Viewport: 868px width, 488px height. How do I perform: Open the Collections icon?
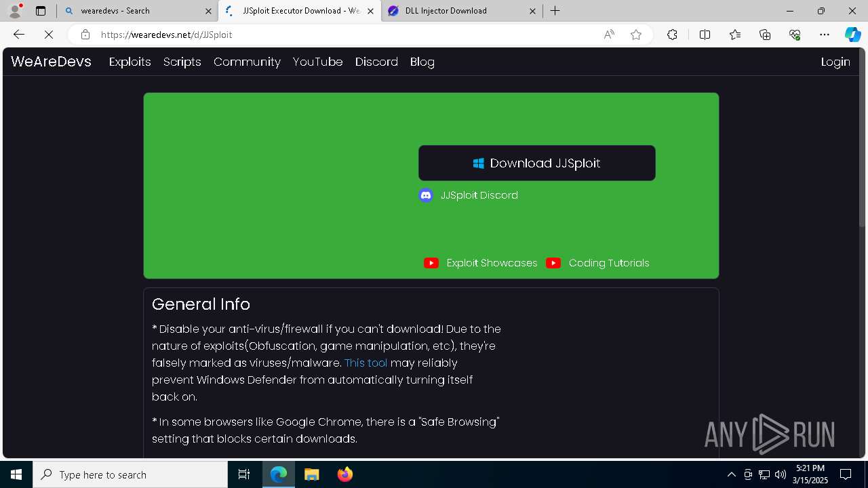click(x=765, y=35)
